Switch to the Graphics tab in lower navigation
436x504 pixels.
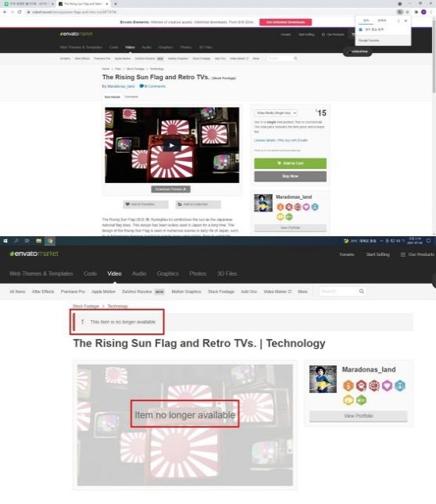click(x=167, y=273)
